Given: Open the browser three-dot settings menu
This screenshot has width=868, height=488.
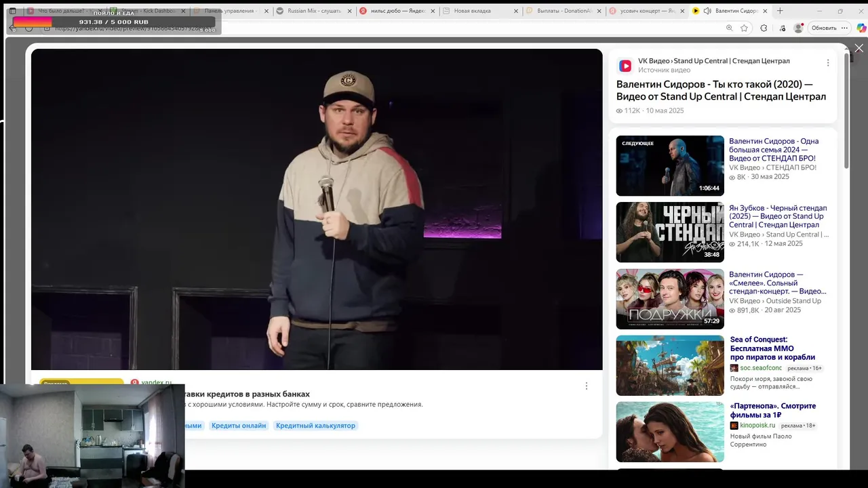Looking at the screenshot, I should pos(844,28).
